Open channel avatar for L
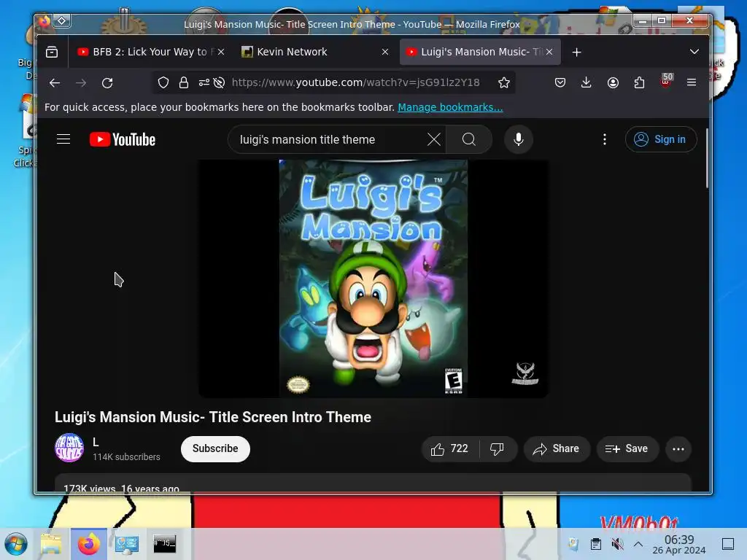 (x=69, y=448)
